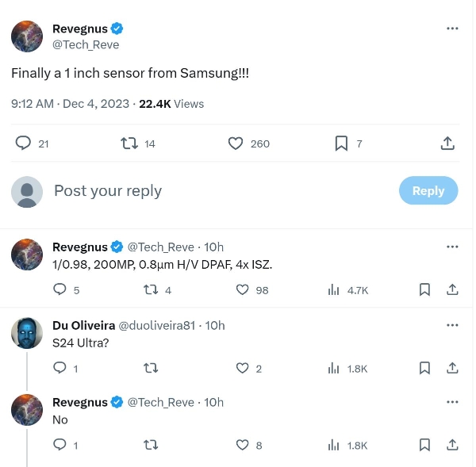
Task: Bookmark Du Oliveira's reply
Action: [x=425, y=368]
